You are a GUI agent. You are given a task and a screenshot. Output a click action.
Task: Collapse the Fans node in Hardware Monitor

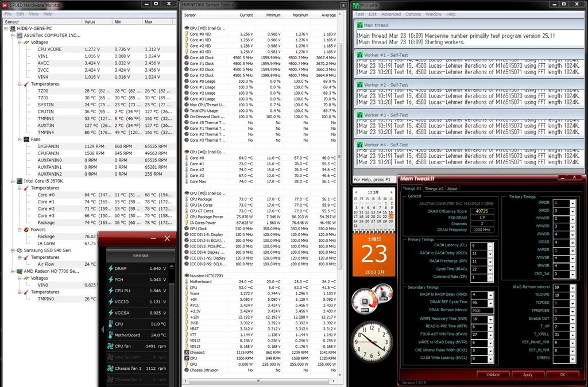(x=20, y=139)
